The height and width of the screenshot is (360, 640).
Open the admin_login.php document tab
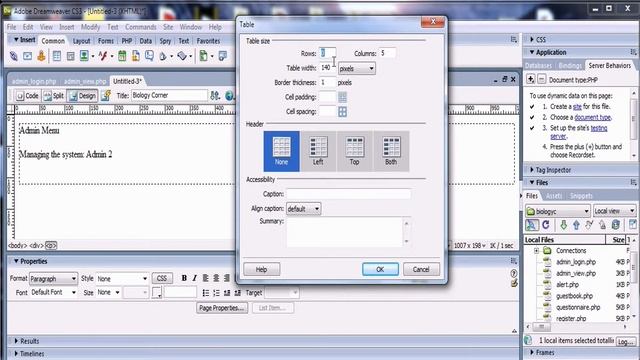point(34,81)
